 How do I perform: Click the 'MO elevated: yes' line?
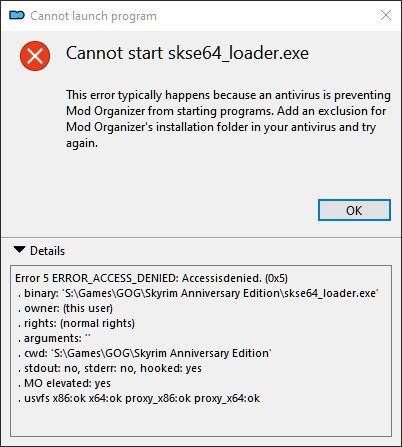pos(64,383)
